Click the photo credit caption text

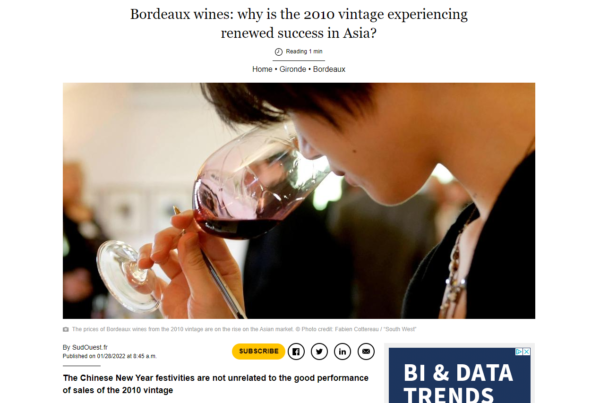pyautogui.click(x=244, y=329)
